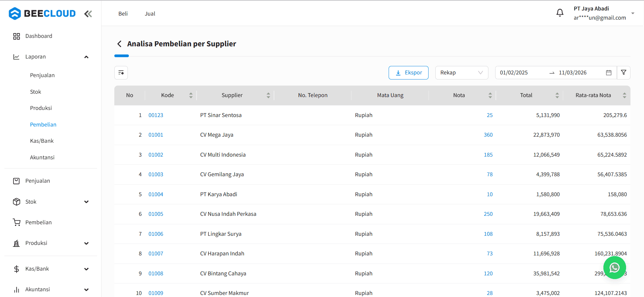The height and width of the screenshot is (297, 644).
Task: Select Stok under Laporan menu
Action: 36,92
